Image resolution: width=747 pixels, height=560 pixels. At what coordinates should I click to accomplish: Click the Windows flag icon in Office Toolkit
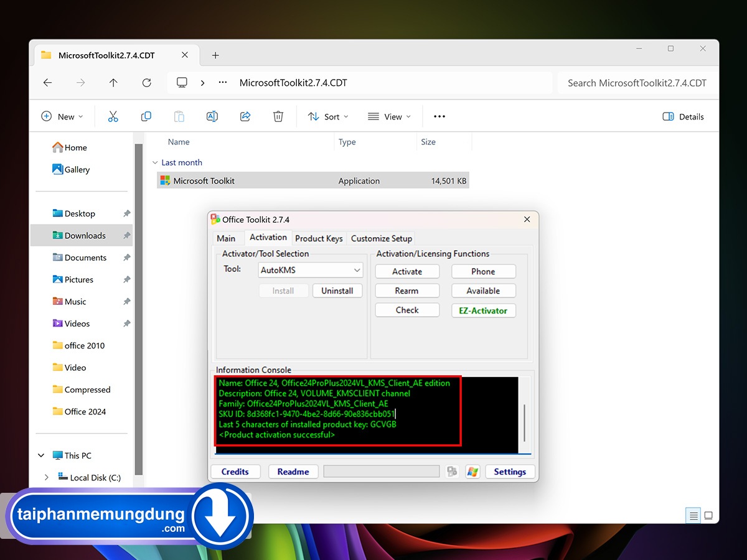472,472
